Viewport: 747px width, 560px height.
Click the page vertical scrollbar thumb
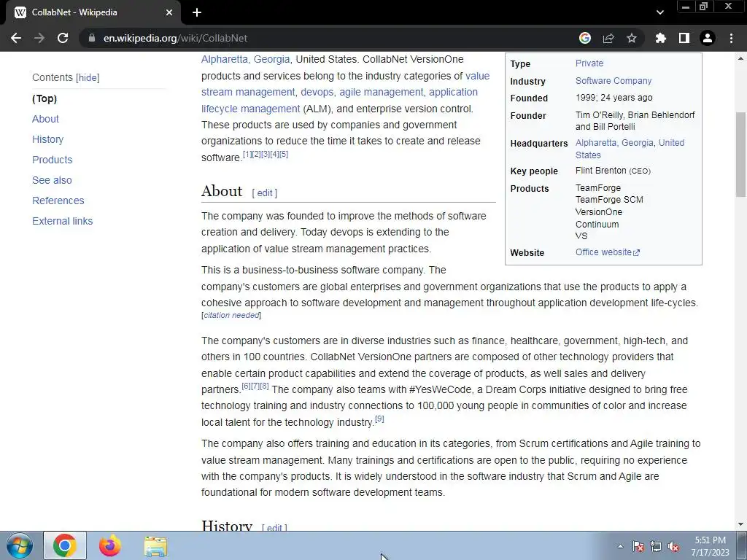click(740, 155)
